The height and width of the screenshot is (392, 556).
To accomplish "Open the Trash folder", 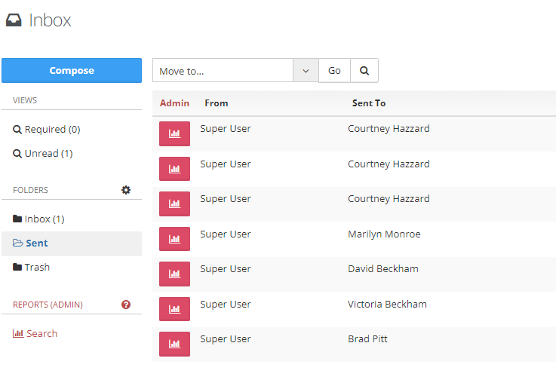I will click(37, 268).
